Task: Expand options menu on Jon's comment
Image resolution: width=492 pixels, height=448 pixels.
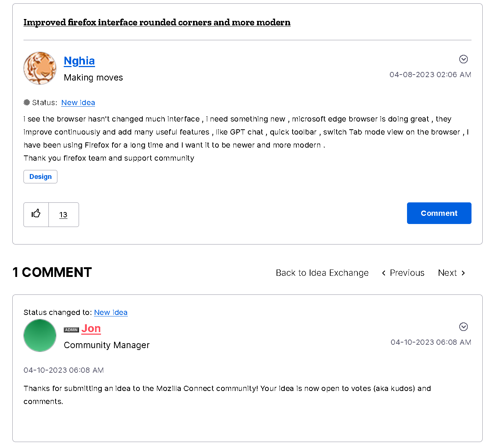Action: coord(463,327)
